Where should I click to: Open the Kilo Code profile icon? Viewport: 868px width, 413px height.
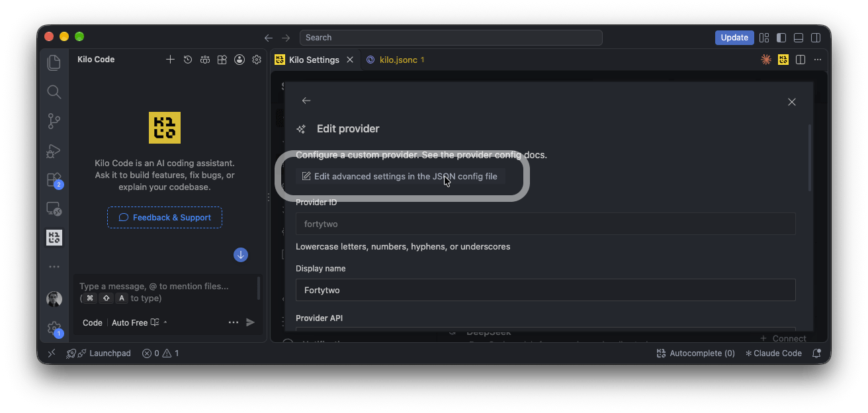pyautogui.click(x=239, y=60)
